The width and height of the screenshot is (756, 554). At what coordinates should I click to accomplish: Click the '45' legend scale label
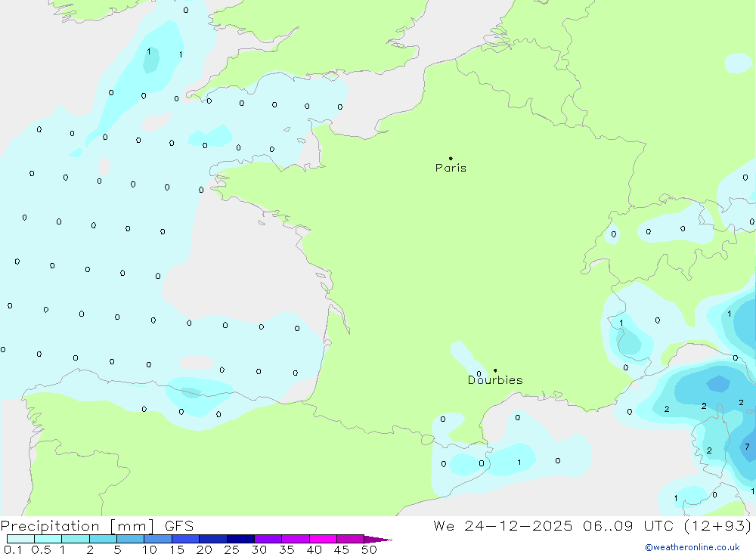tap(342, 549)
